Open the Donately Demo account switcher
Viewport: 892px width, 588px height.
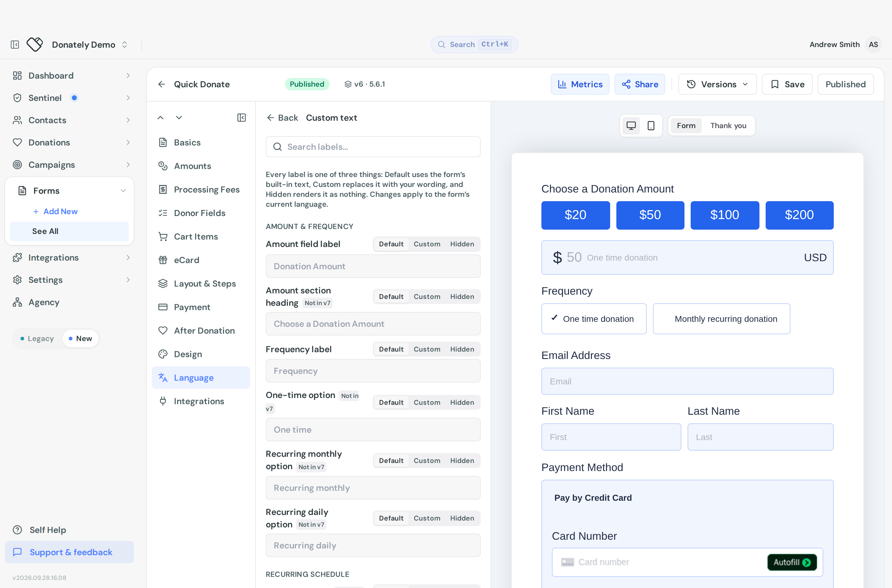click(x=90, y=45)
